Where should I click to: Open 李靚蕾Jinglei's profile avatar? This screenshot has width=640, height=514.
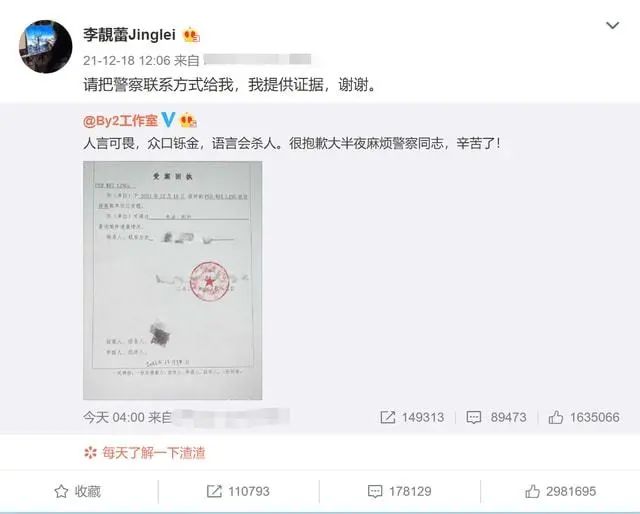click(x=46, y=47)
